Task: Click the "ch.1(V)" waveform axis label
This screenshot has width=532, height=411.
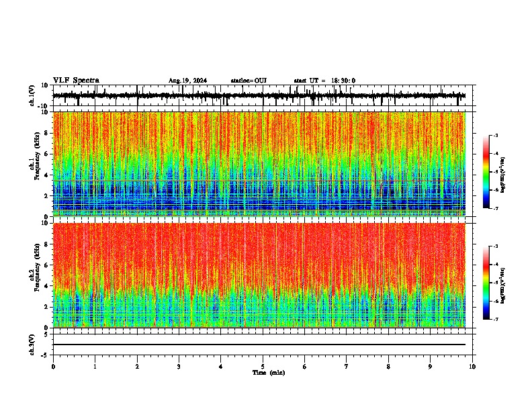Action: click(x=32, y=95)
